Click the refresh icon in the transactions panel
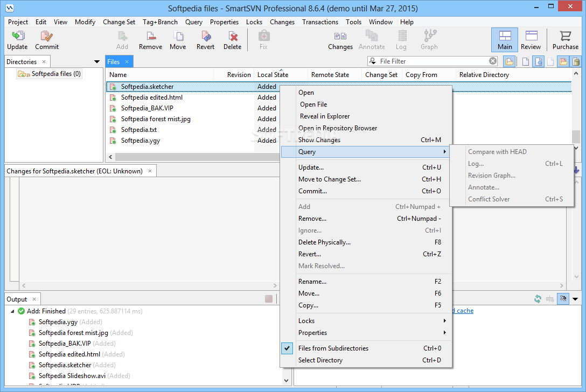Screen dimensions: 586x392 [x=538, y=299]
